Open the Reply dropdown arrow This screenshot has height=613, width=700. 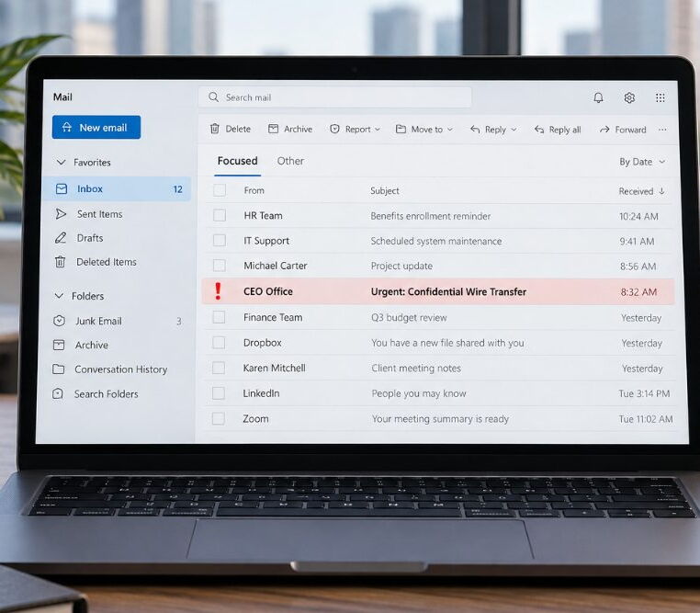click(x=514, y=130)
